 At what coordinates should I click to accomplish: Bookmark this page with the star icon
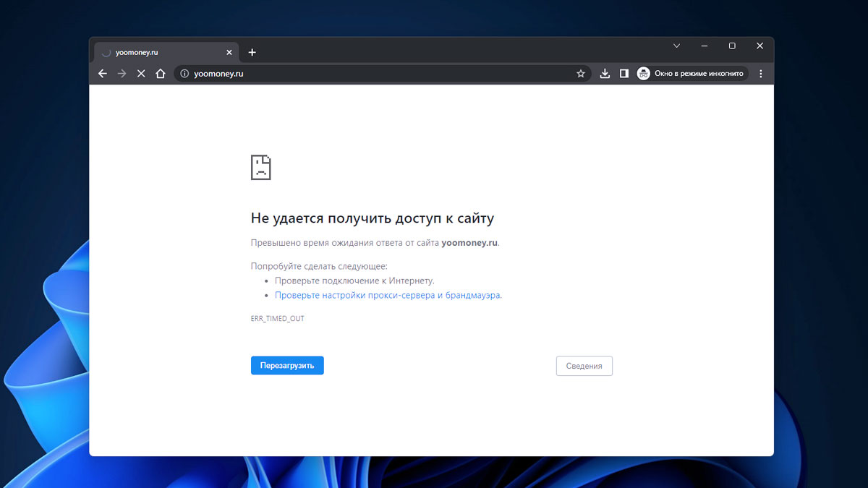coord(580,74)
